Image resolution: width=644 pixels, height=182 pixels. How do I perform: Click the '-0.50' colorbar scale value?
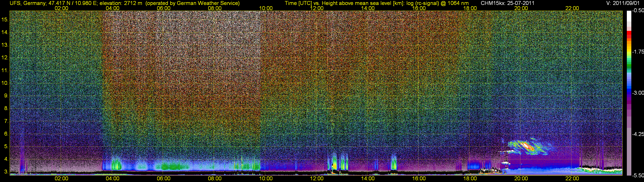(638, 10)
